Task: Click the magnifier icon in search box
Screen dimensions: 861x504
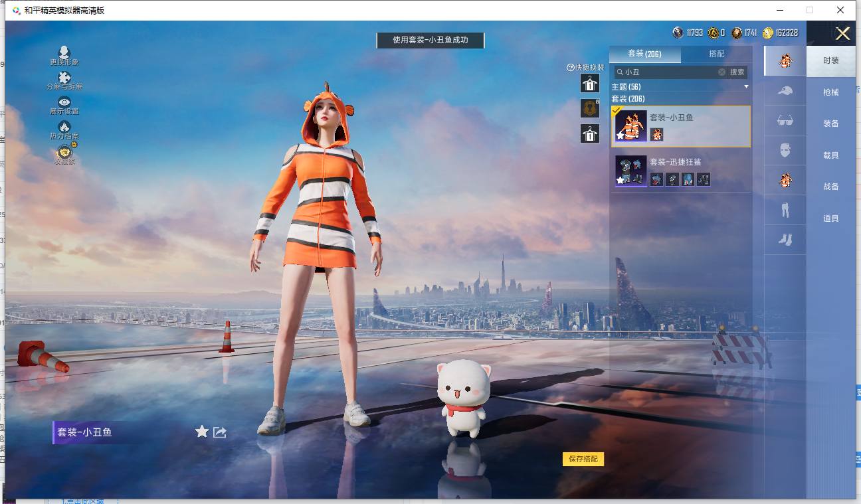Action: (620, 72)
